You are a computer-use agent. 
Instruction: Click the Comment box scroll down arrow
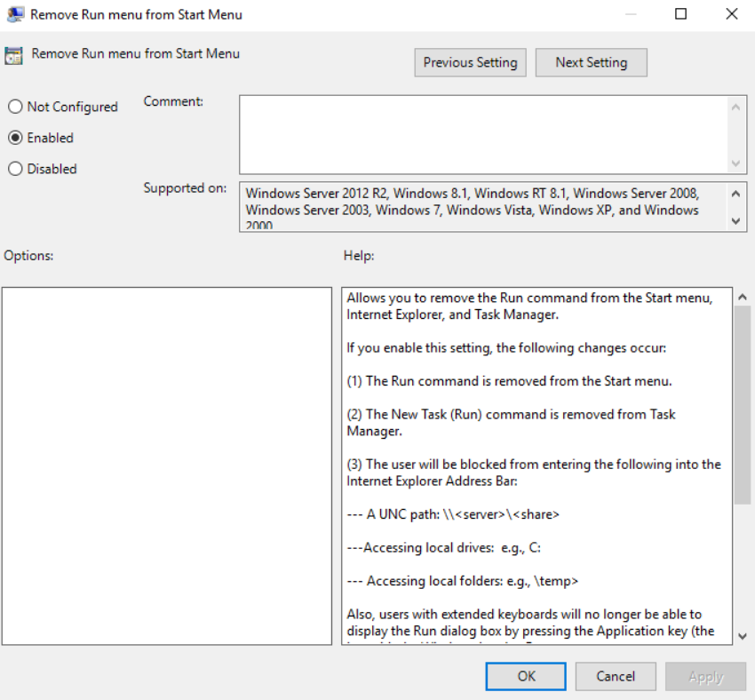(x=736, y=163)
